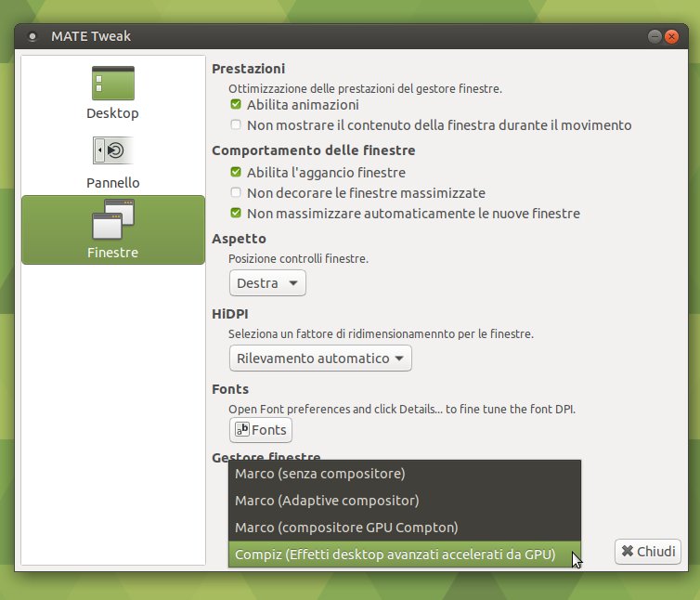This screenshot has height=600, width=700.
Task: Close MATE Tweak with red titlebar button
Action: pyautogui.click(x=671, y=36)
